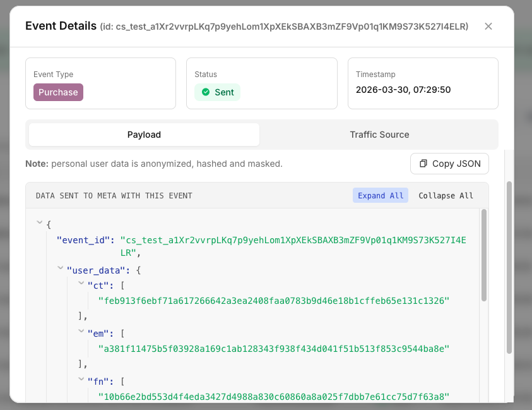Collapse the root JSON object chevron
This screenshot has height=410, width=532.
click(40, 223)
